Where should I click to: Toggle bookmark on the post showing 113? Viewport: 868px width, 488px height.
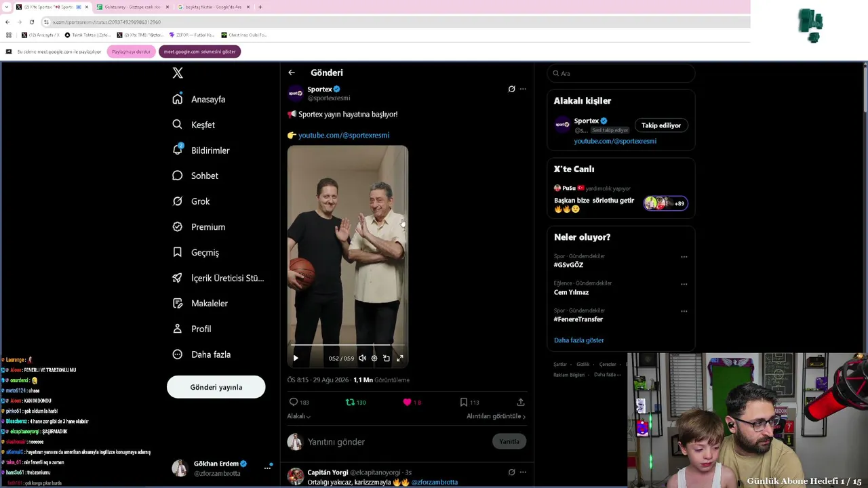click(x=469, y=402)
